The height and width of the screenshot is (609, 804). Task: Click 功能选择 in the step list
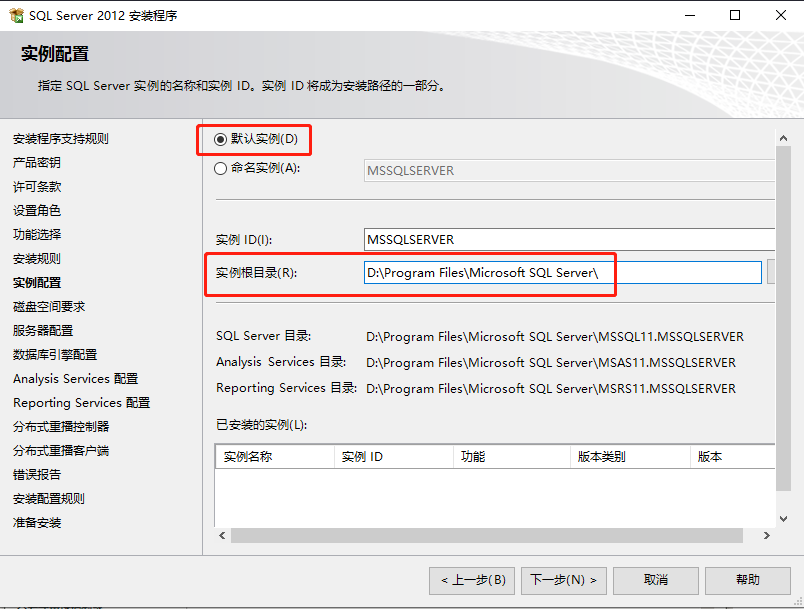click(x=37, y=235)
